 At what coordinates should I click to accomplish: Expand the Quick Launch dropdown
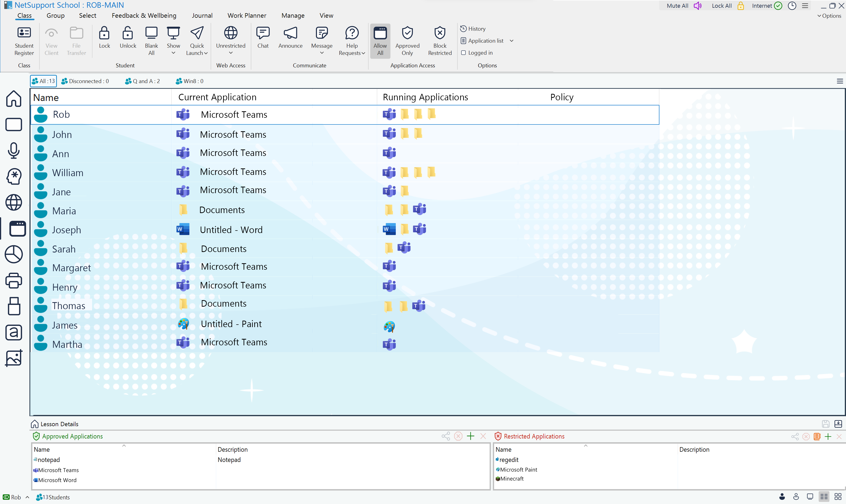pyautogui.click(x=205, y=53)
